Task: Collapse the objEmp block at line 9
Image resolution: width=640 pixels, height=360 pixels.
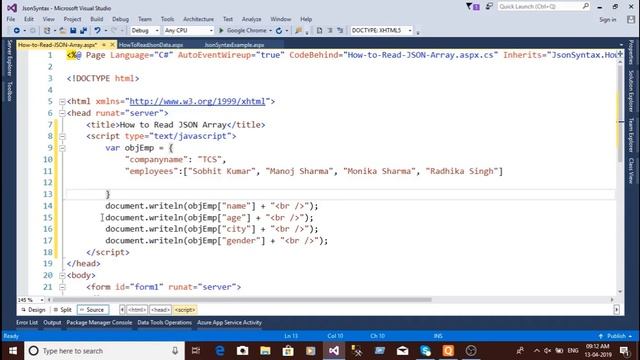Action: click(62, 148)
